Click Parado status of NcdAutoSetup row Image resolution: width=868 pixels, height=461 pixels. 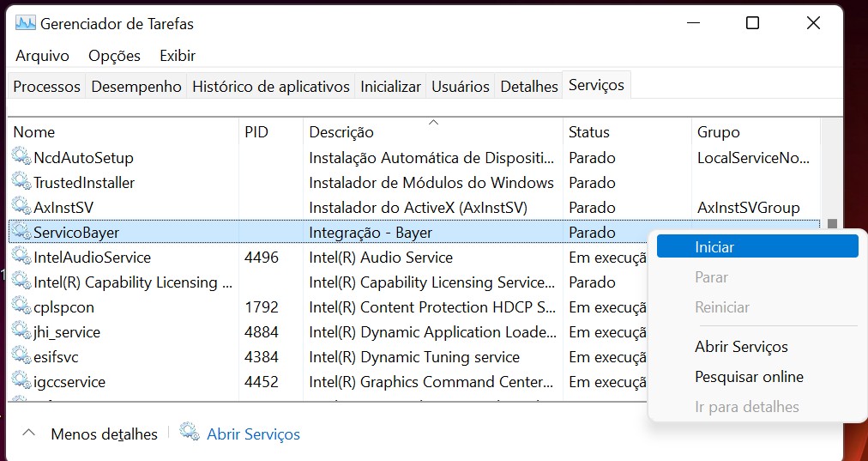pyautogui.click(x=592, y=157)
